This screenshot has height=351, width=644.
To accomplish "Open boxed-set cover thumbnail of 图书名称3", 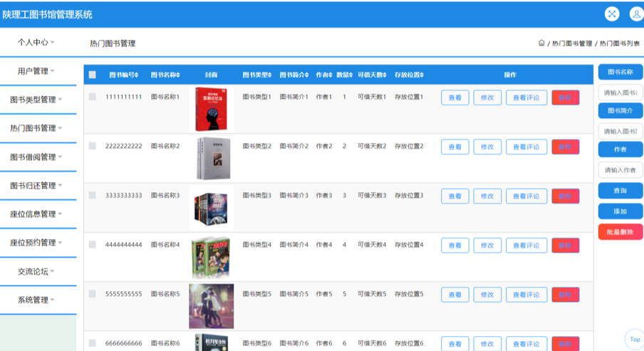I will [x=211, y=208].
